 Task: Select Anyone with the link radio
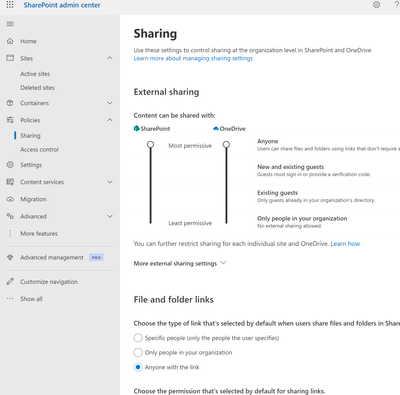(138, 367)
